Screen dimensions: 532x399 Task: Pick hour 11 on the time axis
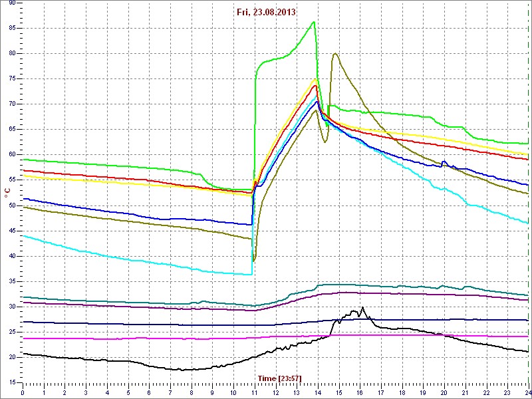(x=255, y=392)
